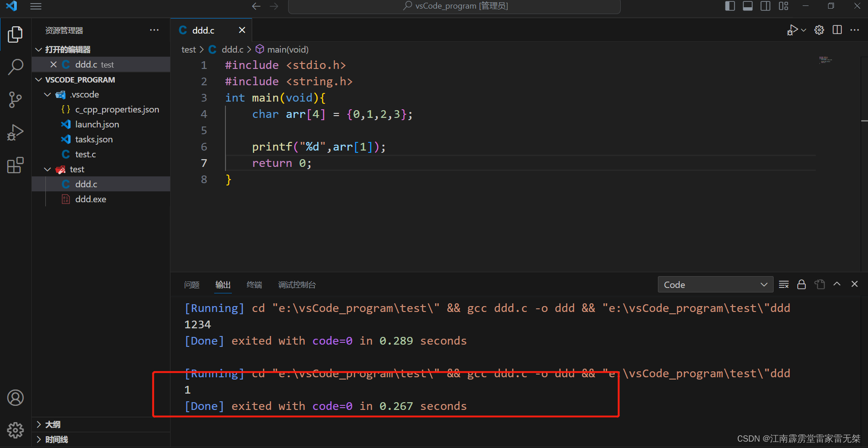
Task: Toggle secondary side bar layout icon
Action: click(x=765, y=6)
